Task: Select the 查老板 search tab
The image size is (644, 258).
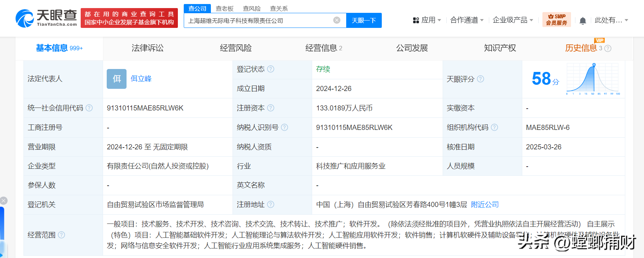Action: pyautogui.click(x=224, y=8)
